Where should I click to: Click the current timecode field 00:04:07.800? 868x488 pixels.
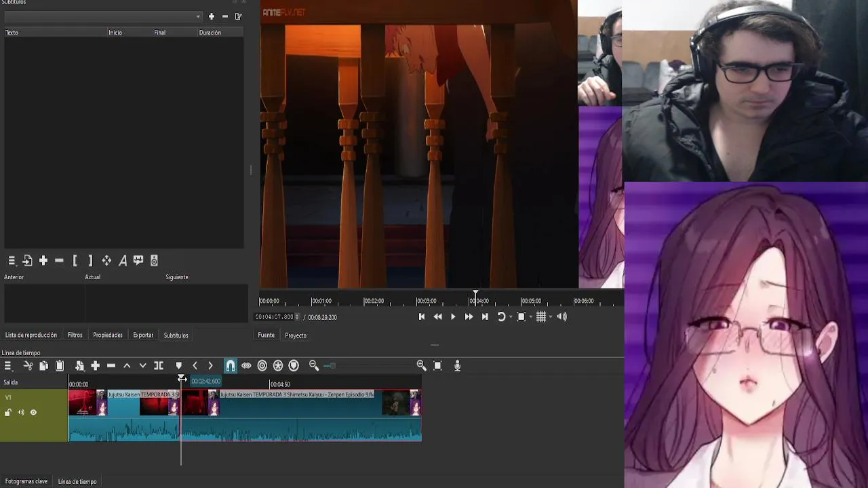pyautogui.click(x=274, y=317)
